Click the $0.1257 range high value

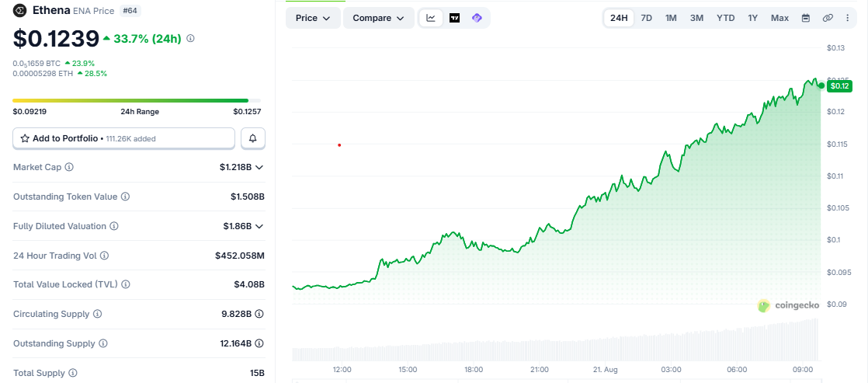click(247, 111)
